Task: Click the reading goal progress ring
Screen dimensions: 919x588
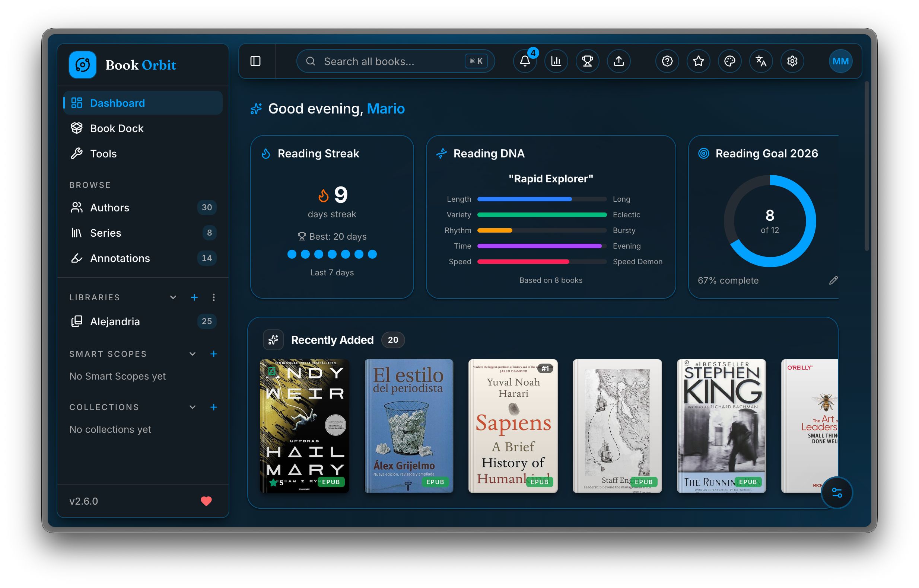Action: [770, 221]
